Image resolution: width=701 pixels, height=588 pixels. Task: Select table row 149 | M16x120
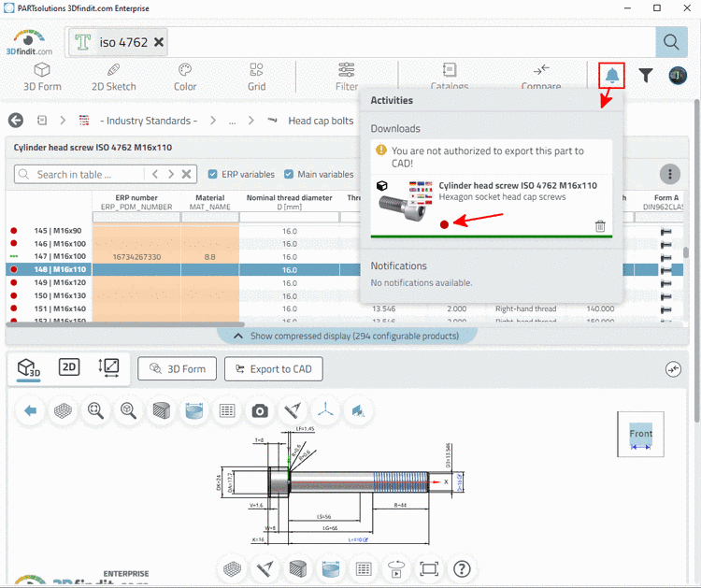tap(60, 282)
